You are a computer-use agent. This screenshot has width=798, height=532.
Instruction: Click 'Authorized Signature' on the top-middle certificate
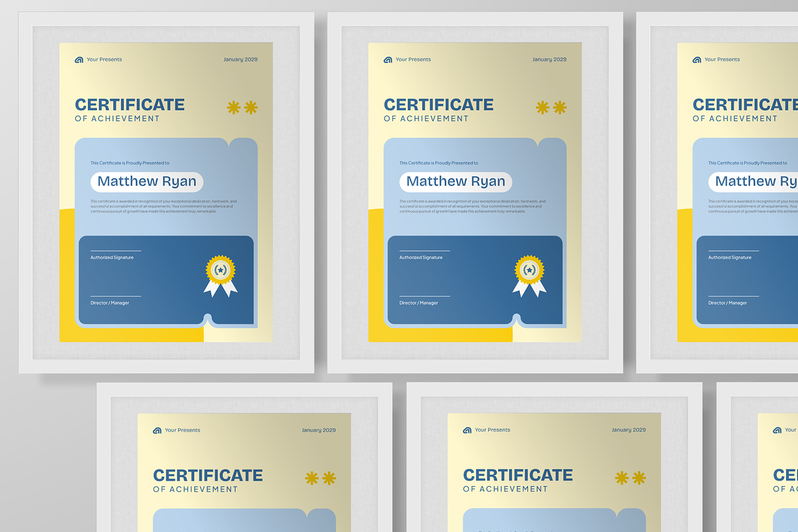tap(421, 257)
